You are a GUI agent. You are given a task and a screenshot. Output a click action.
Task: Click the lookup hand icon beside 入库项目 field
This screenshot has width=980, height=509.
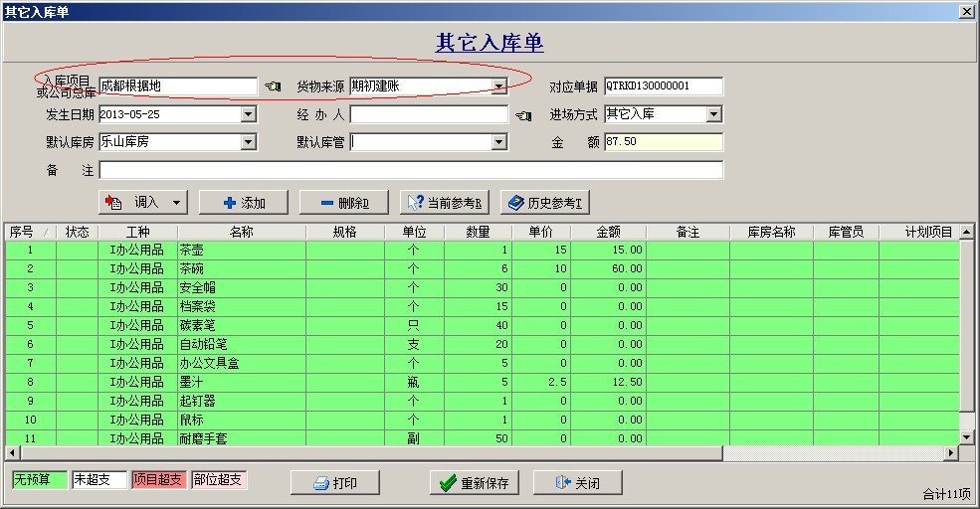(273, 87)
